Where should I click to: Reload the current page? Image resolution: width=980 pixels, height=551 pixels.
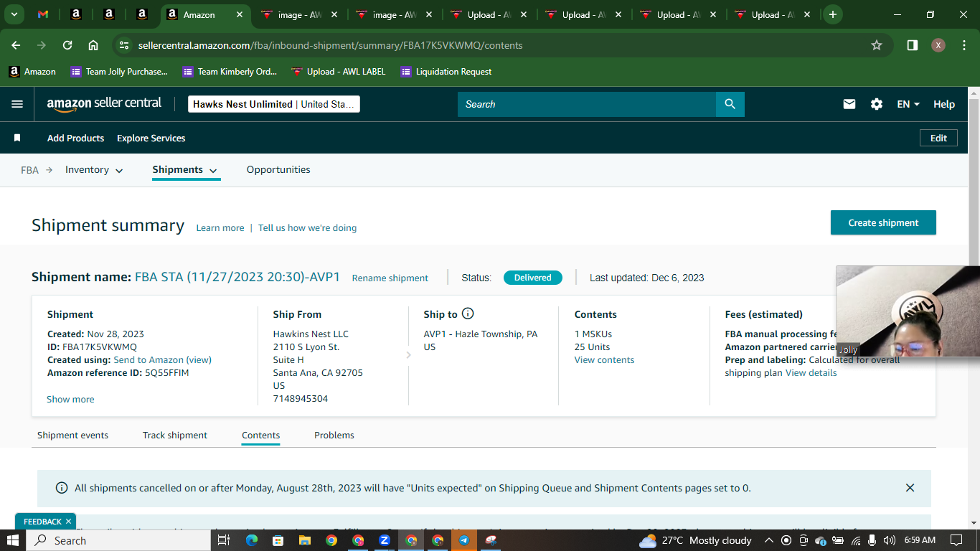point(67,45)
